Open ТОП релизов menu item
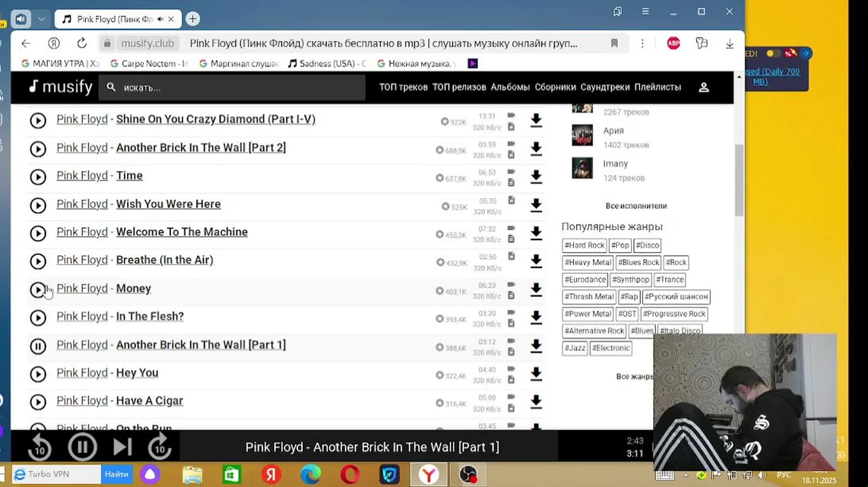Image resolution: width=868 pixels, height=487 pixels. pos(459,87)
